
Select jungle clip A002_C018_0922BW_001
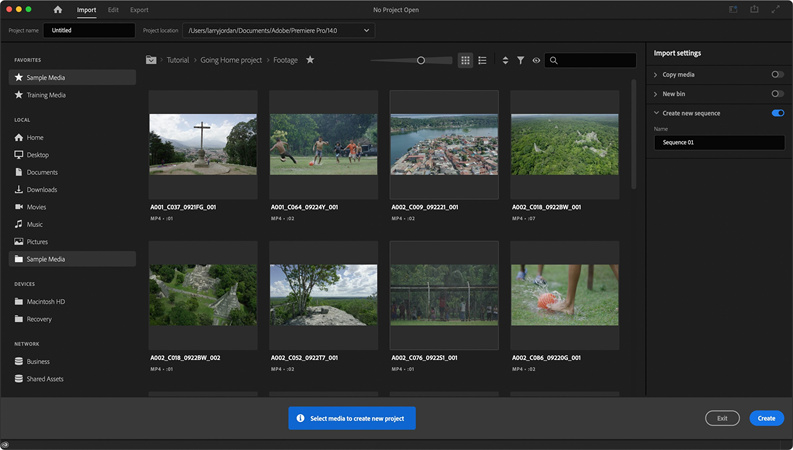click(x=565, y=145)
